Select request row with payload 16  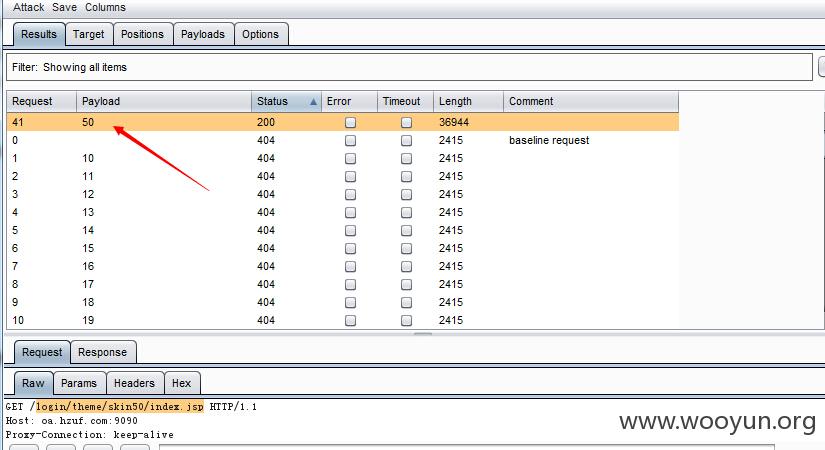click(x=343, y=266)
